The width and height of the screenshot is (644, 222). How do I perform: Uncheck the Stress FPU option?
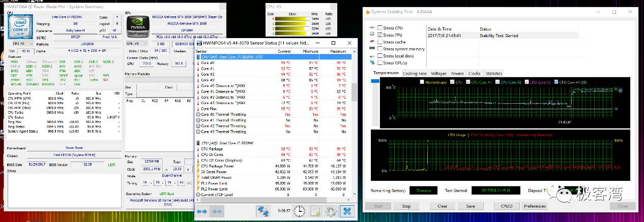380,35
